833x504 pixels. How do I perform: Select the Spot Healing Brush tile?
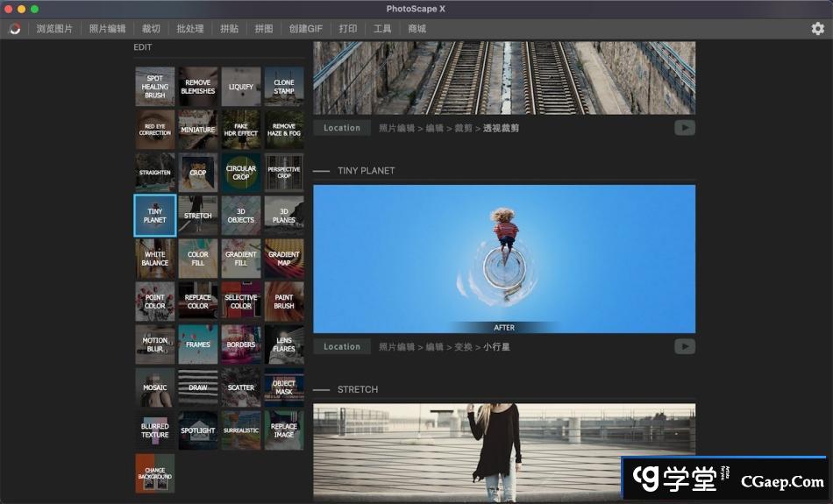[155, 87]
